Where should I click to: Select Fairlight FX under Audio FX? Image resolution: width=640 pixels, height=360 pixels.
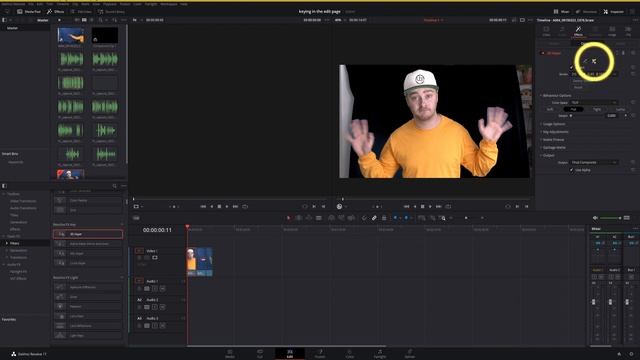tap(18, 271)
